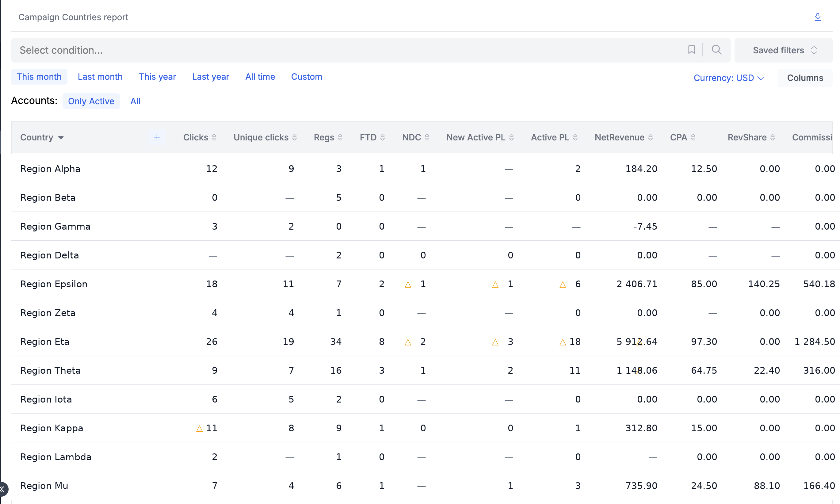Click NetRevenue value -7.45
This screenshot has height=504, width=840.
pyautogui.click(x=645, y=226)
